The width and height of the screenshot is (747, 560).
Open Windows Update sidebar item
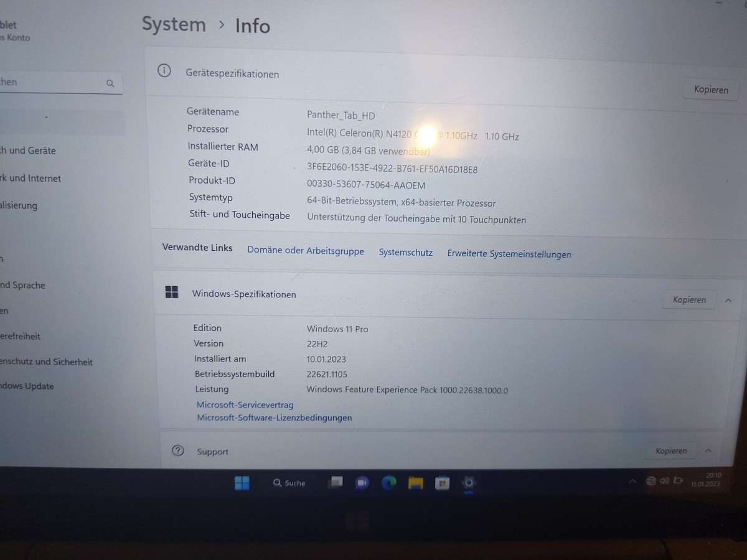click(27, 386)
